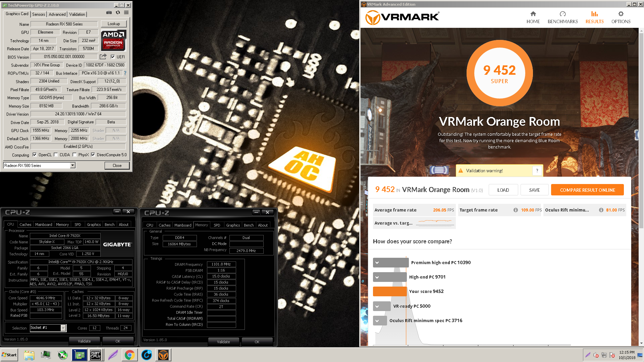Open VRMark RESULTS tab
This screenshot has height=362, width=644.
(x=594, y=17)
